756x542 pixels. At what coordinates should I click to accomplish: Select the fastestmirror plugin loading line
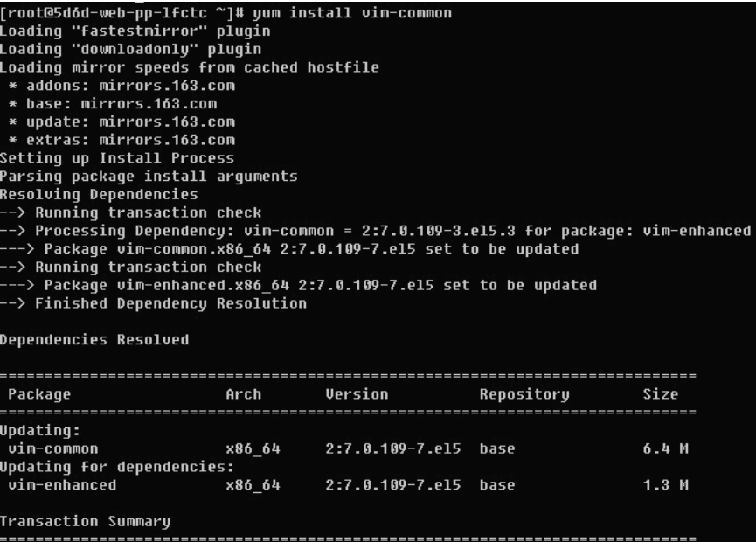(x=135, y=31)
